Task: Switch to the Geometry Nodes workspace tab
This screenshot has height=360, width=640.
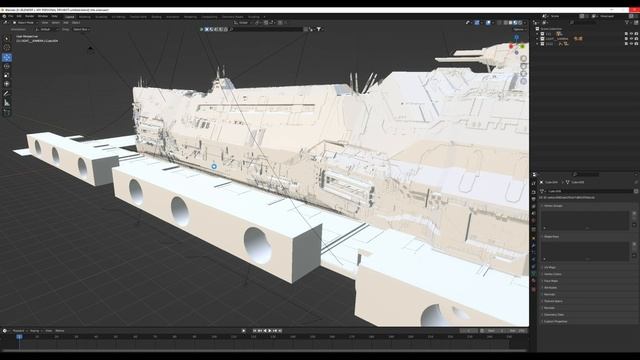Action: (232, 17)
